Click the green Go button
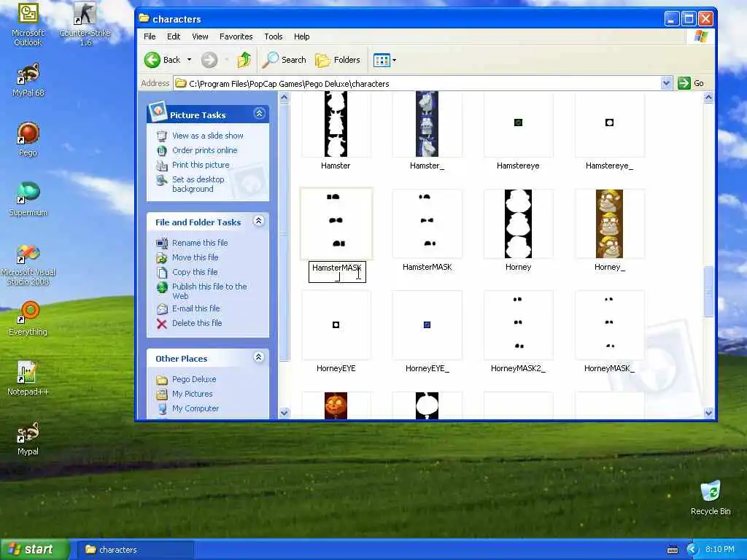The image size is (747, 560). (691, 83)
